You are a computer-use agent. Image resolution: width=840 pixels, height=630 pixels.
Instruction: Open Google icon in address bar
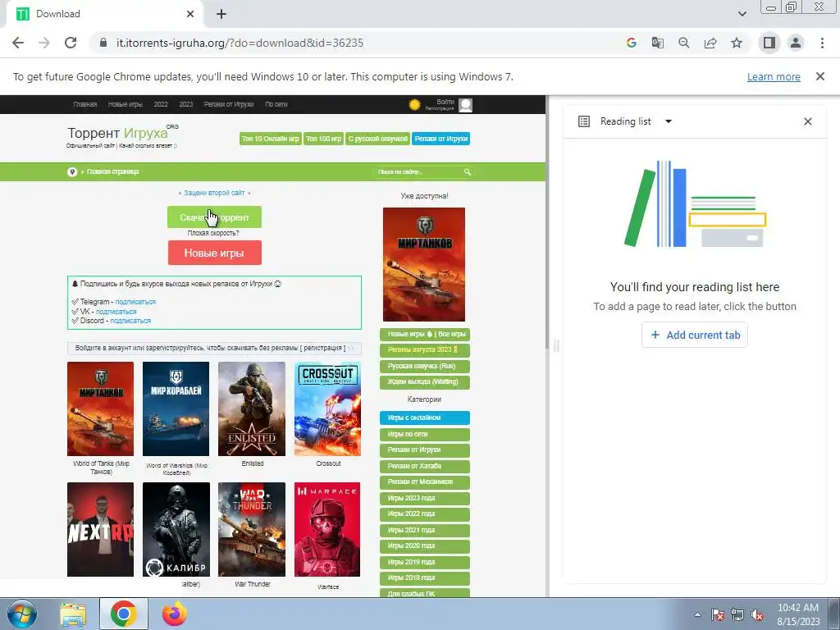click(631, 43)
